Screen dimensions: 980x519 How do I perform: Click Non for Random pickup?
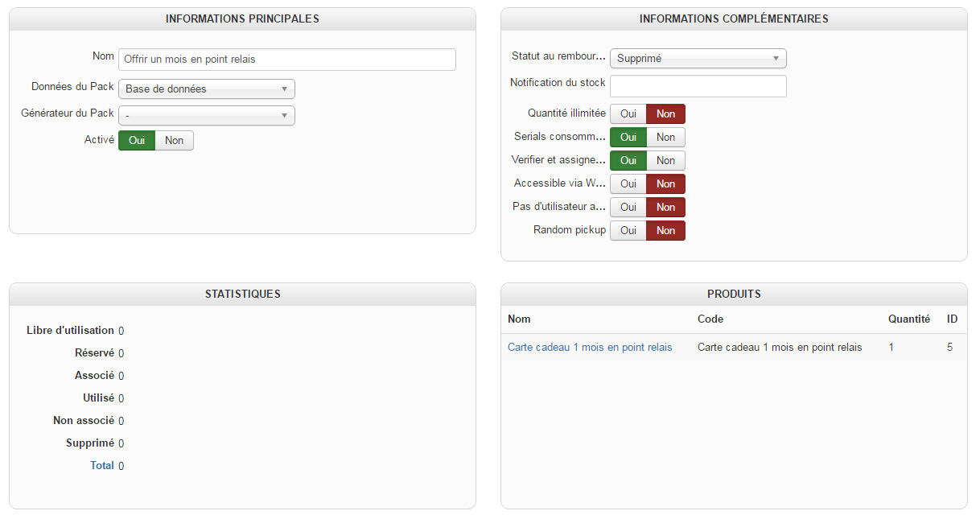[665, 231]
